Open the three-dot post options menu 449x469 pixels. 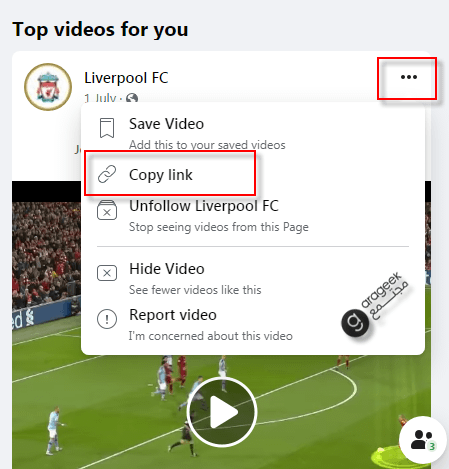pos(409,77)
